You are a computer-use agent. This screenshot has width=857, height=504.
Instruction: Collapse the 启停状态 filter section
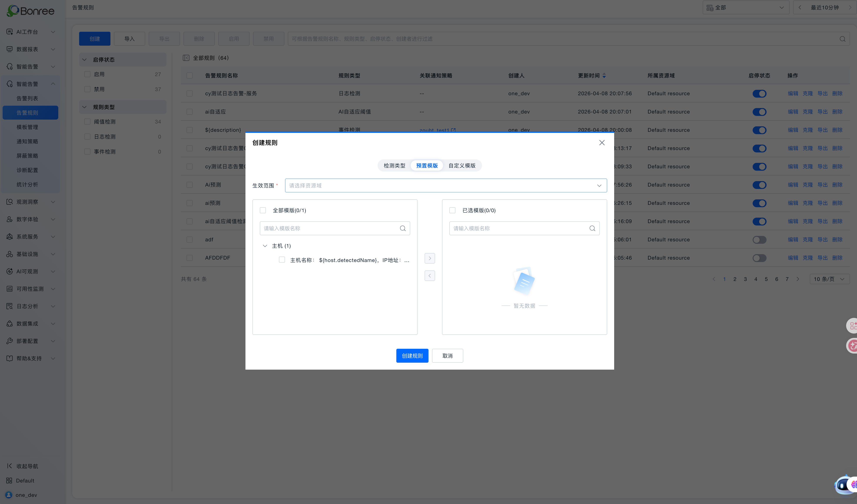(x=84, y=60)
